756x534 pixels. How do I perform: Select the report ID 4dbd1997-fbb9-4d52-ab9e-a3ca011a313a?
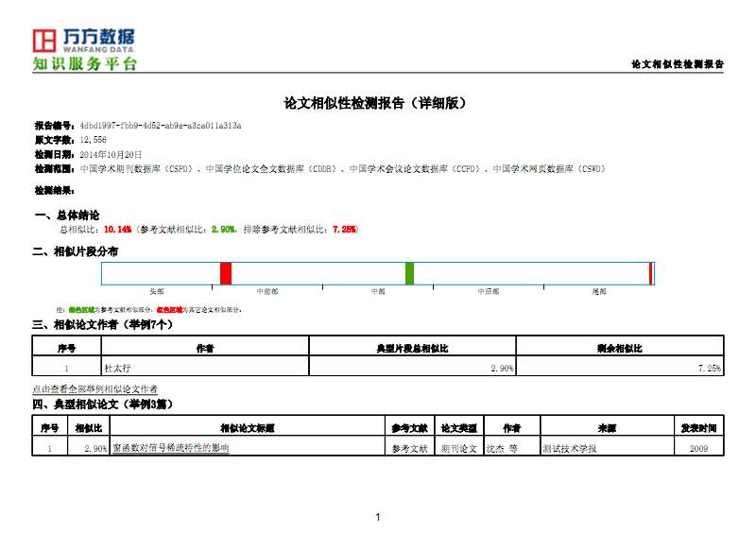(x=161, y=126)
